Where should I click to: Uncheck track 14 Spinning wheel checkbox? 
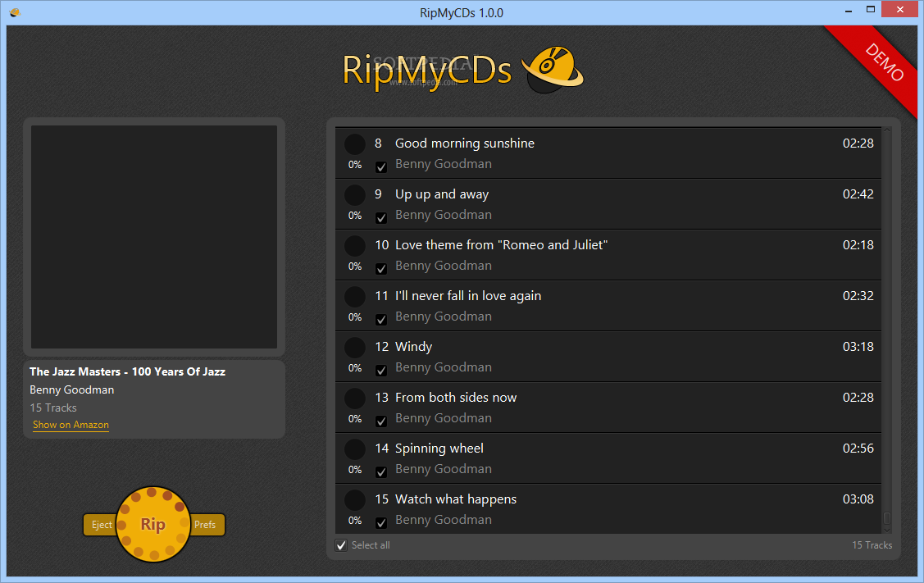381,471
